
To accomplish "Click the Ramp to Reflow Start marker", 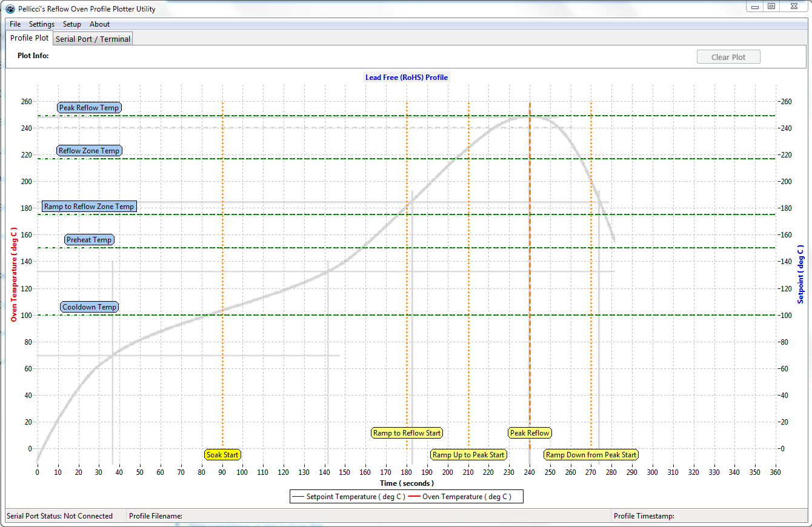I will click(x=407, y=433).
